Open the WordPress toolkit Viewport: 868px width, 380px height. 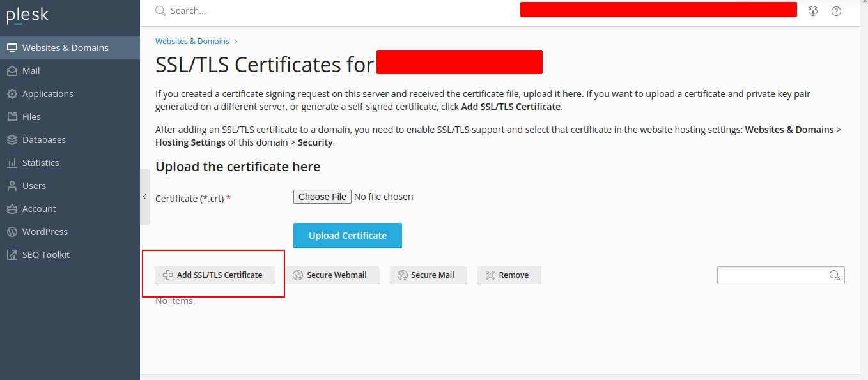pos(45,232)
